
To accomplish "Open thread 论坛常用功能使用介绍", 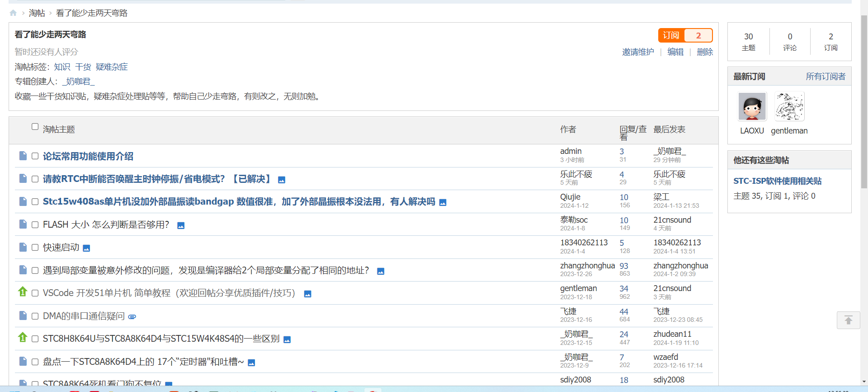I will [x=88, y=156].
